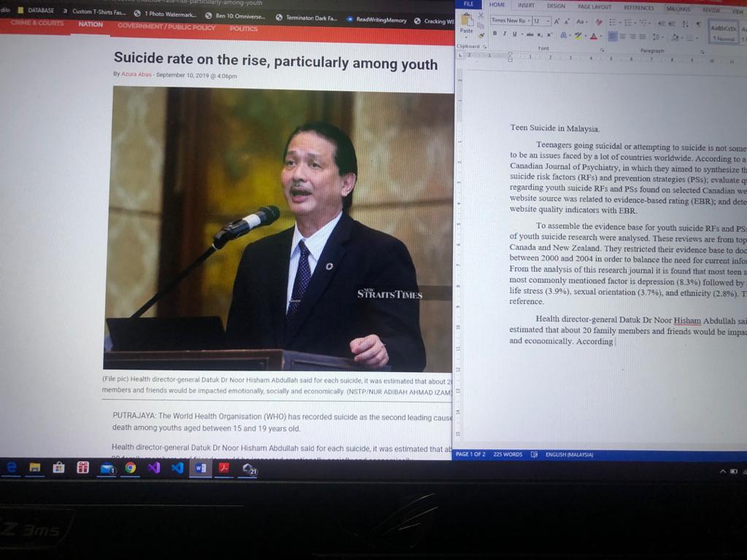Screen dimensions: 747x560
Task: Open Google Chrome from the taskbar
Action: click(x=130, y=468)
